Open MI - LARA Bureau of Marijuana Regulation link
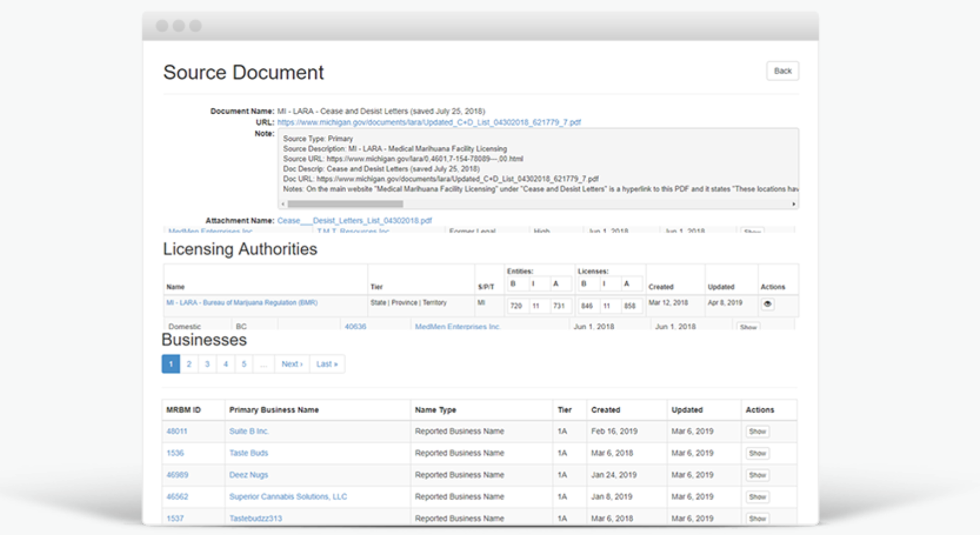The width and height of the screenshot is (980, 535). [x=242, y=303]
